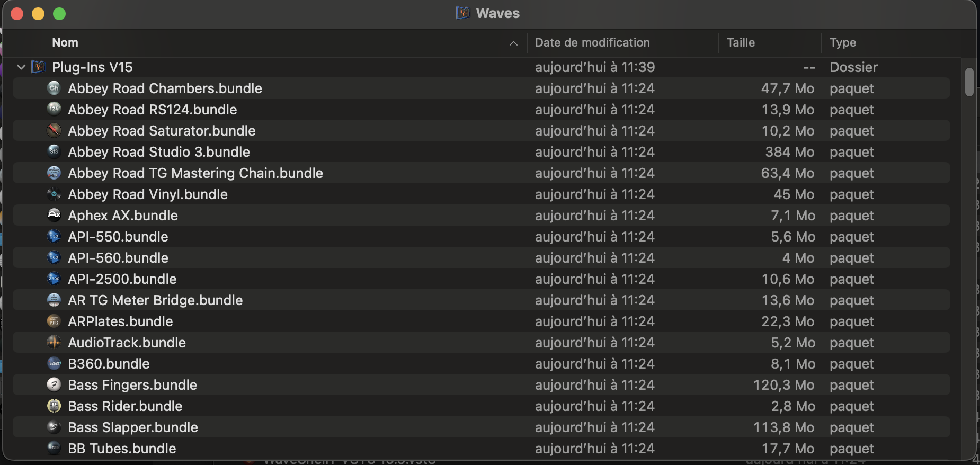980x465 pixels.
Task: Click the Abbey Road Vinyl bundle icon
Action: coord(54,194)
